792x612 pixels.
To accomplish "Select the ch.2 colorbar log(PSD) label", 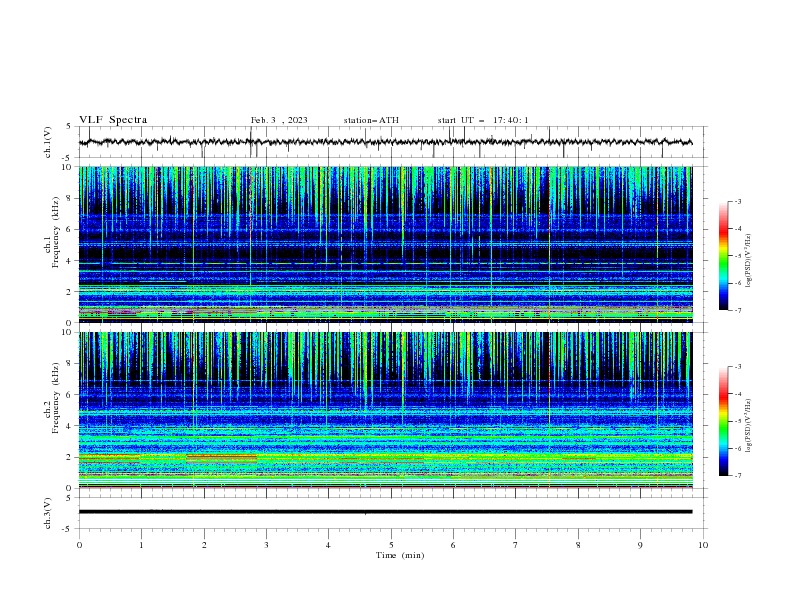I will click(748, 426).
